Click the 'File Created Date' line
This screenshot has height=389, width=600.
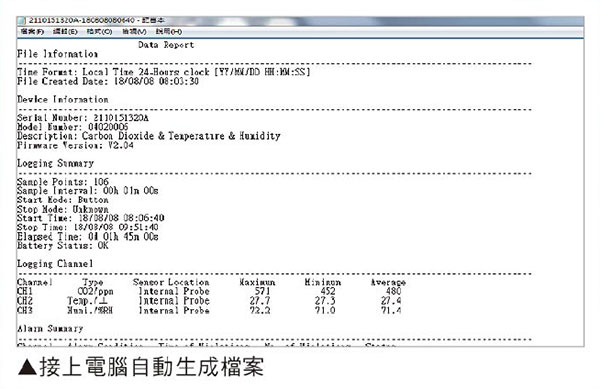108,81
